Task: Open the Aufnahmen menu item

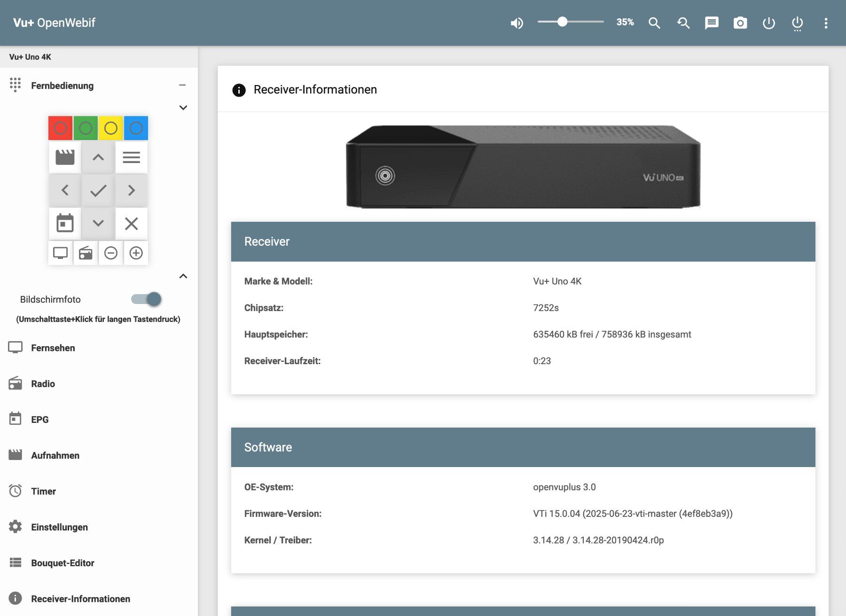Action: coord(99,455)
